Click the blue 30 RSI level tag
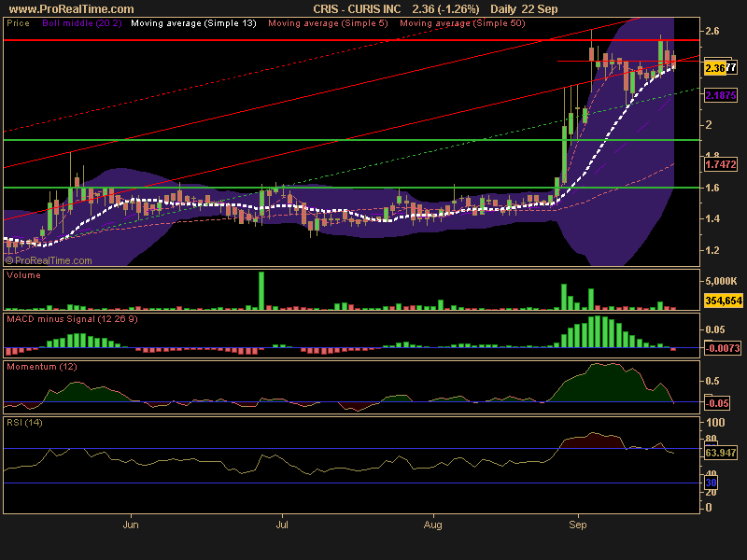747x560 pixels. point(711,483)
